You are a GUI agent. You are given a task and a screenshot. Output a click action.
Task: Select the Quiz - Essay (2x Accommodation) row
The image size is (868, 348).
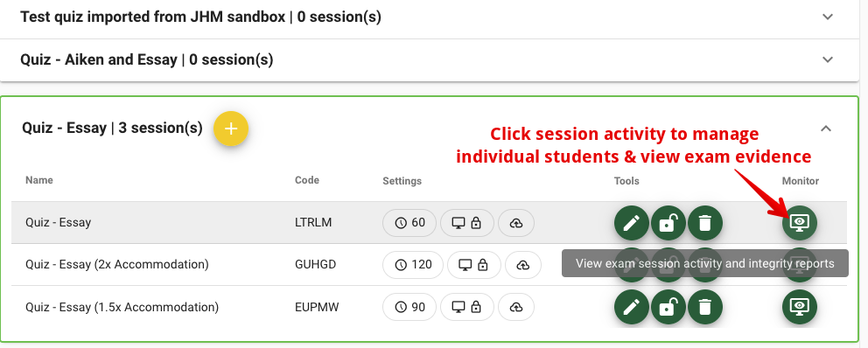(429, 265)
